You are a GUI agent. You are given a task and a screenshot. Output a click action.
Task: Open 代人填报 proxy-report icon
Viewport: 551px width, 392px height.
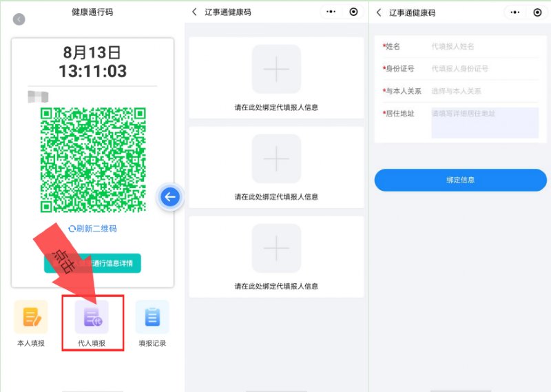[92, 317]
